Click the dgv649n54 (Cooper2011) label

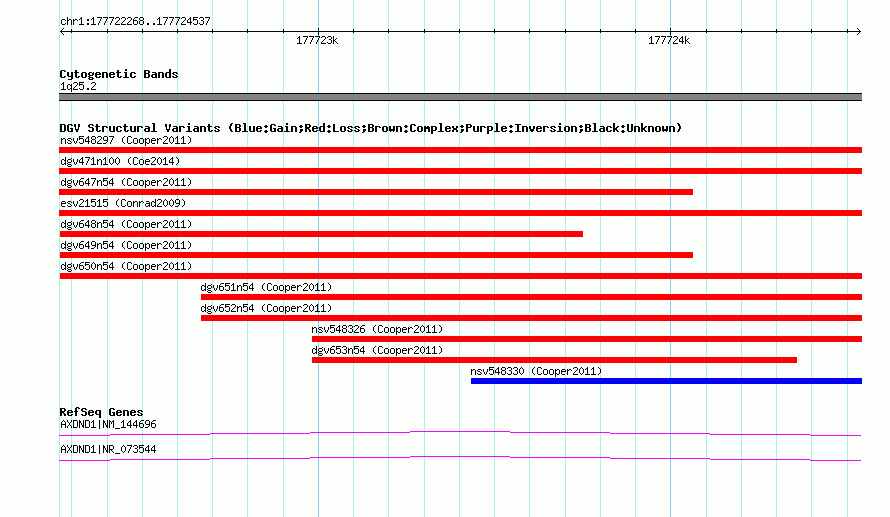126,245
